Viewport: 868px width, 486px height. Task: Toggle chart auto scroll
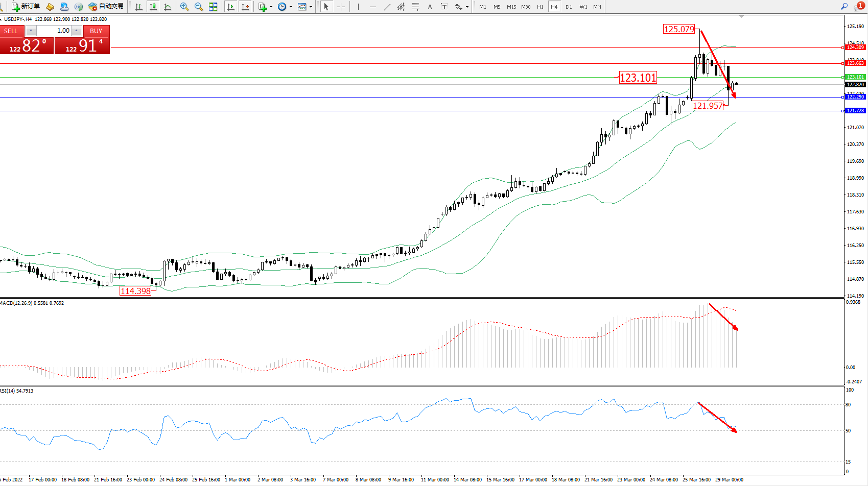coord(231,7)
